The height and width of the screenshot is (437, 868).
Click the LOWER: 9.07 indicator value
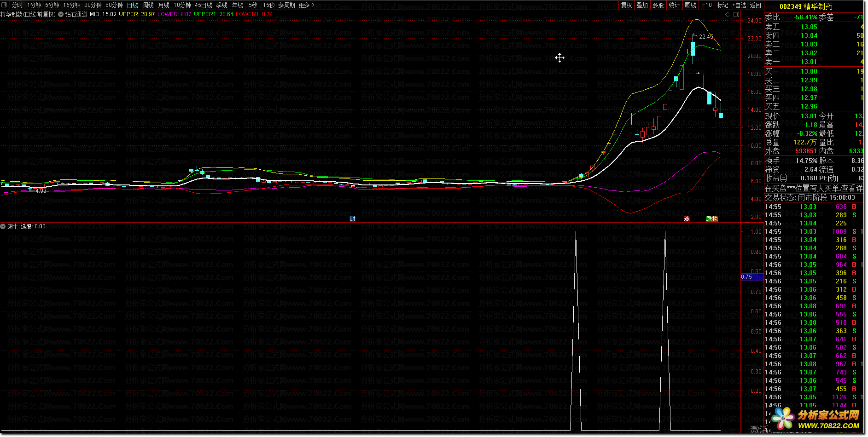(x=175, y=14)
